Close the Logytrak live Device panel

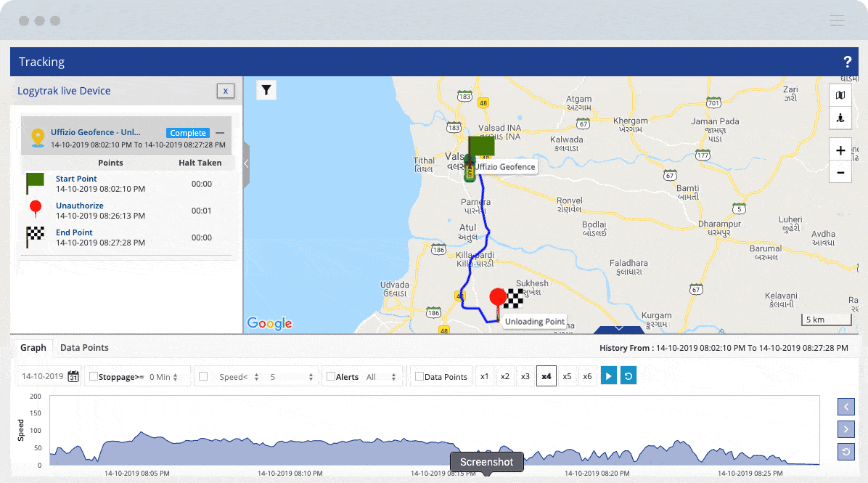click(225, 91)
